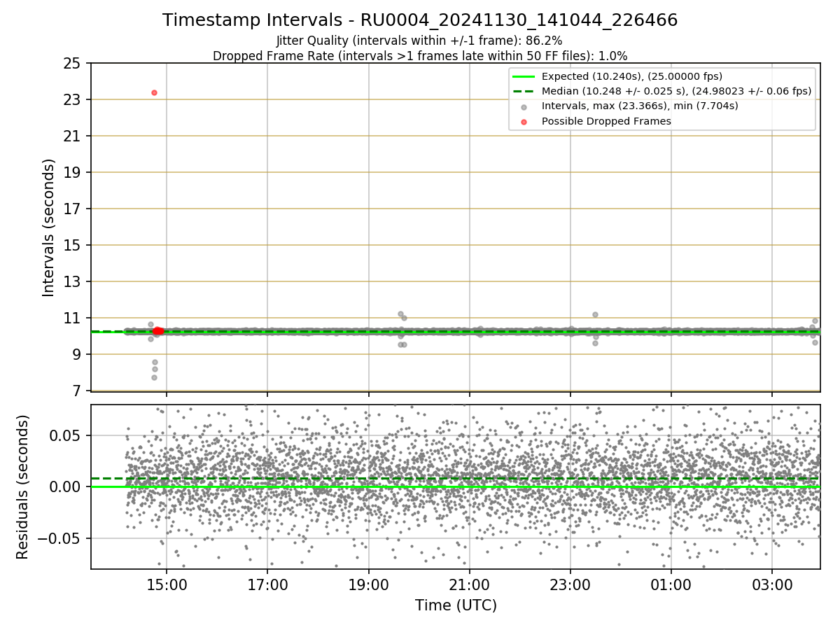
Task: Click the '0.00' residuals tick label
Action: pyautogui.click(x=66, y=486)
